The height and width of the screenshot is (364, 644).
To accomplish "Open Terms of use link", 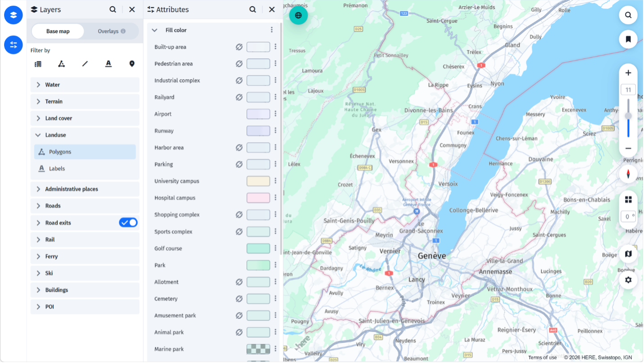I will pos(543,358).
